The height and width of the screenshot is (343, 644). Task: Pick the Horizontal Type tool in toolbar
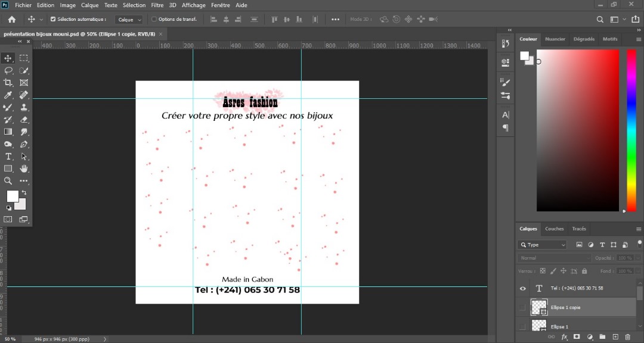[8, 157]
